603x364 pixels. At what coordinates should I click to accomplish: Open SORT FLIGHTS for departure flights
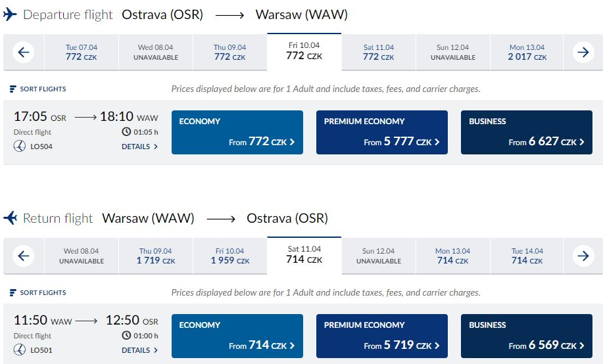[37, 89]
